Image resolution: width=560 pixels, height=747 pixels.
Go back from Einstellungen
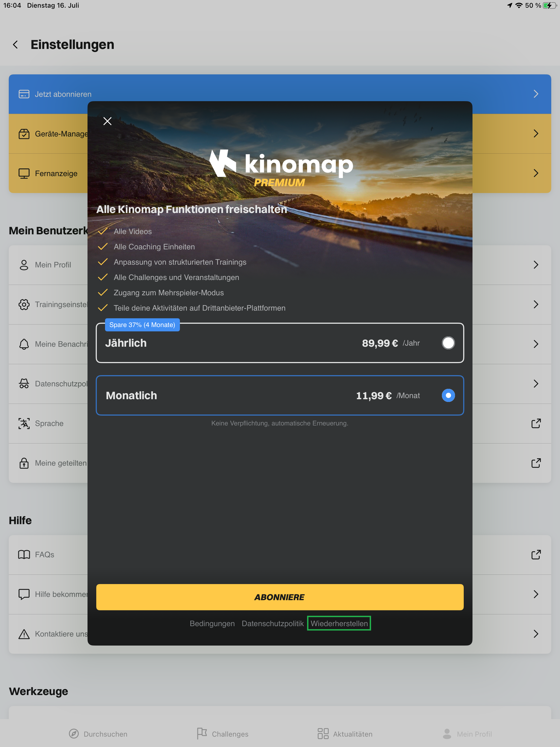click(x=15, y=45)
